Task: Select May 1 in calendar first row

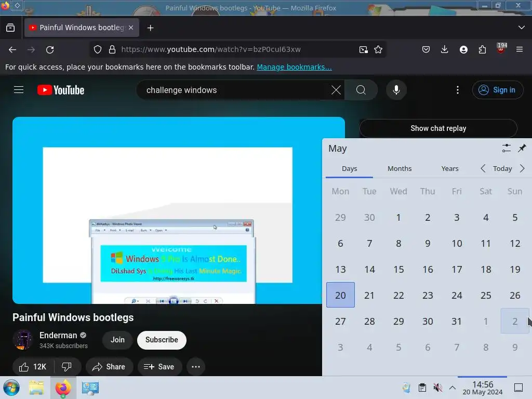Action: point(398,218)
